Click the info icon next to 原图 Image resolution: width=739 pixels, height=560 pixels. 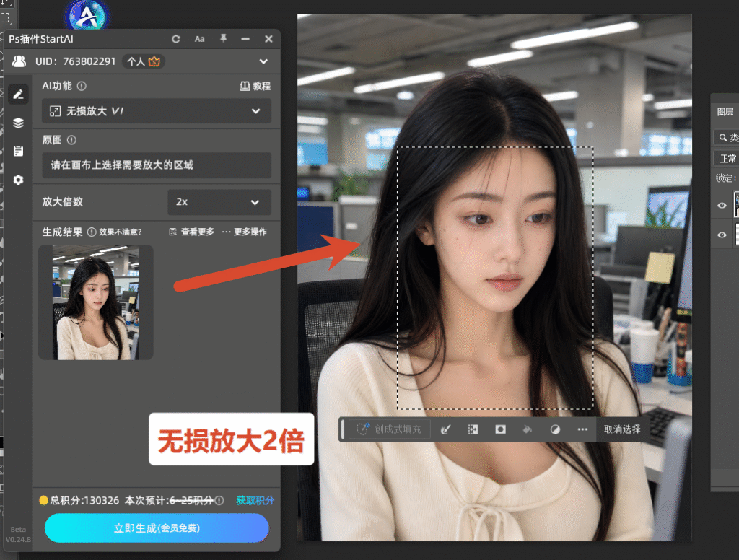[x=71, y=140]
